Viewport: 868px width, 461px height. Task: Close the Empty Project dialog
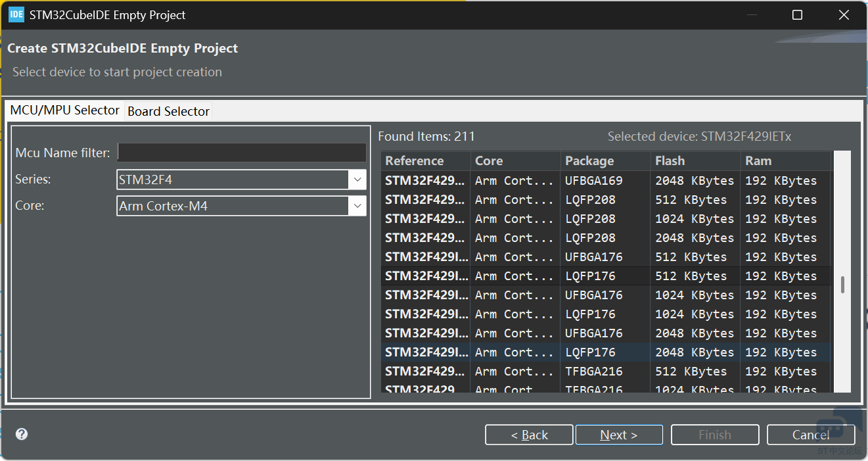(844, 14)
